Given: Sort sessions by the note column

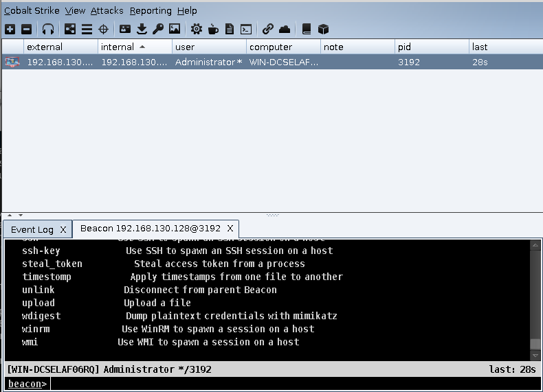Looking at the screenshot, I should click(357, 47).
